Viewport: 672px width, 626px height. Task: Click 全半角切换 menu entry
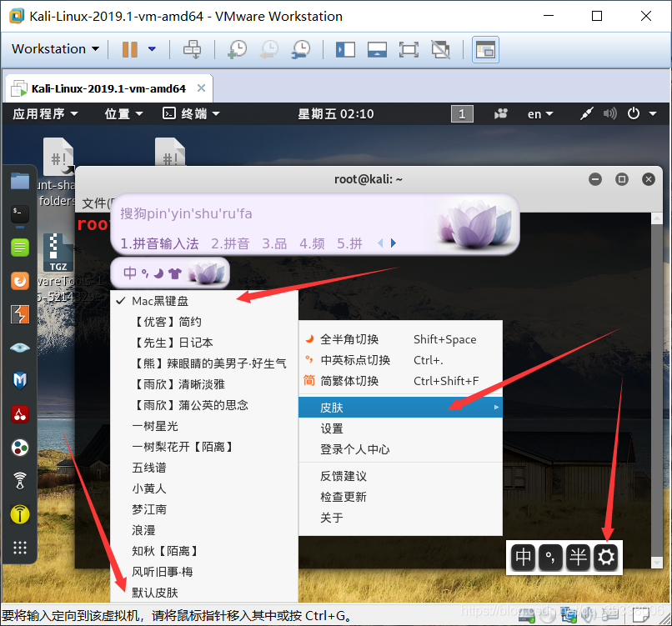[x=400, y=339]
